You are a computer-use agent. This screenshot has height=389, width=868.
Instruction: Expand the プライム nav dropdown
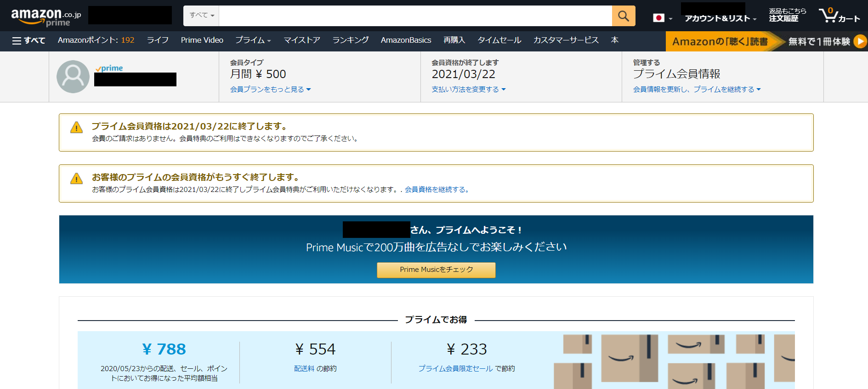coord(253,40)
